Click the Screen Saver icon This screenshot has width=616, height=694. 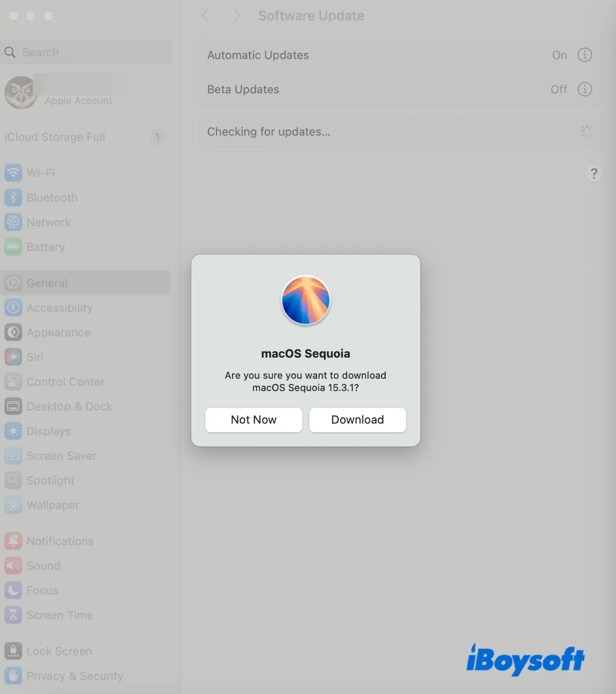tap(13, 455)
